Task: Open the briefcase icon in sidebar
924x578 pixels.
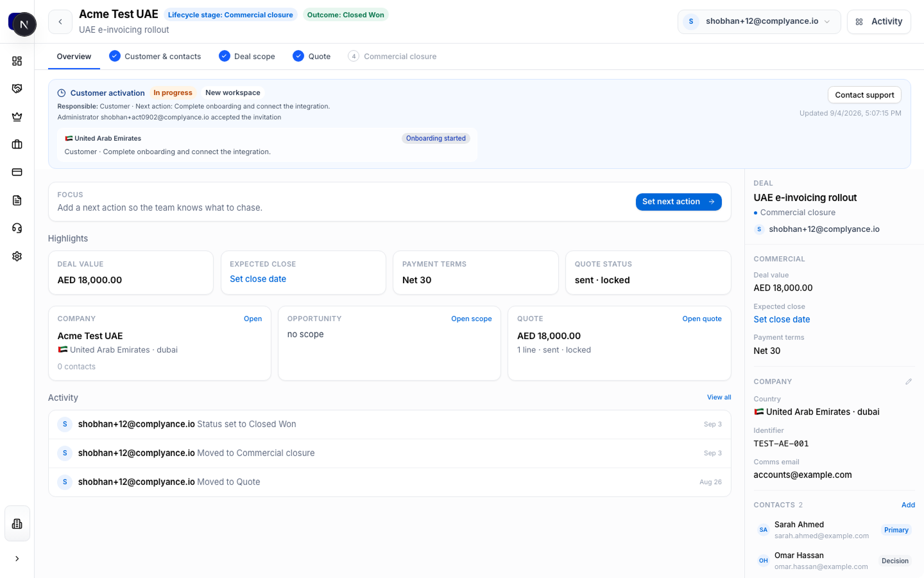Action: click(x=17, y=144)
